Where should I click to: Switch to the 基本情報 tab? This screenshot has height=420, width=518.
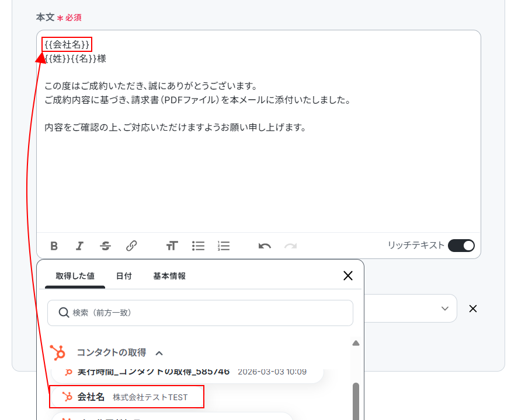[169, 276]
